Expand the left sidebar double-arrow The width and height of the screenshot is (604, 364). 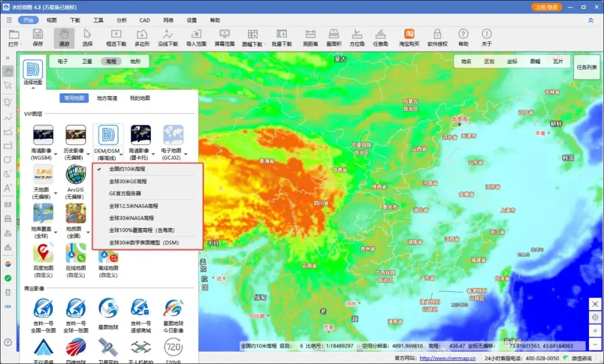(x=7, y=58)
